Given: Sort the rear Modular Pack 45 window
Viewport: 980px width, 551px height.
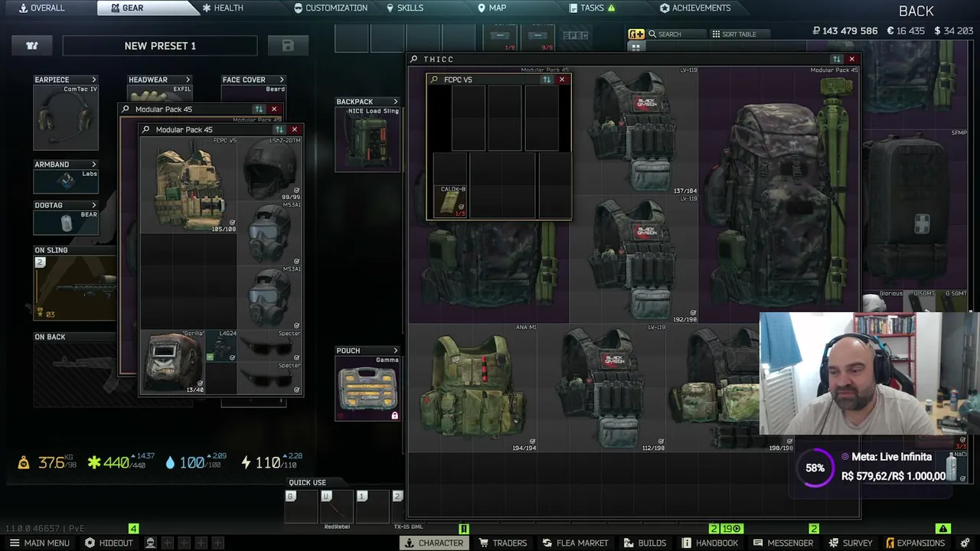Looking at the screenshot, I should point(259,109).
